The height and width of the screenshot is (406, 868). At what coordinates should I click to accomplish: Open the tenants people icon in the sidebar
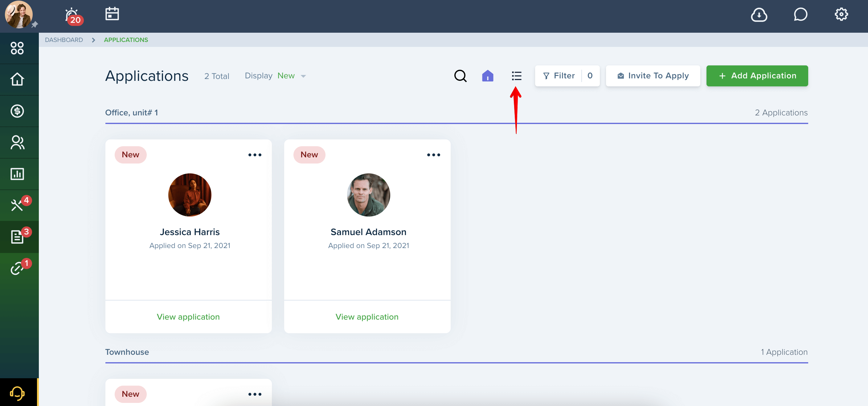click(x=17, y=142)
